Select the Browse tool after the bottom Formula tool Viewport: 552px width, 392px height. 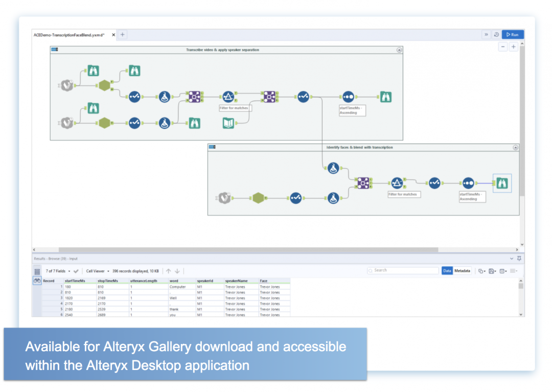[195, 123]
